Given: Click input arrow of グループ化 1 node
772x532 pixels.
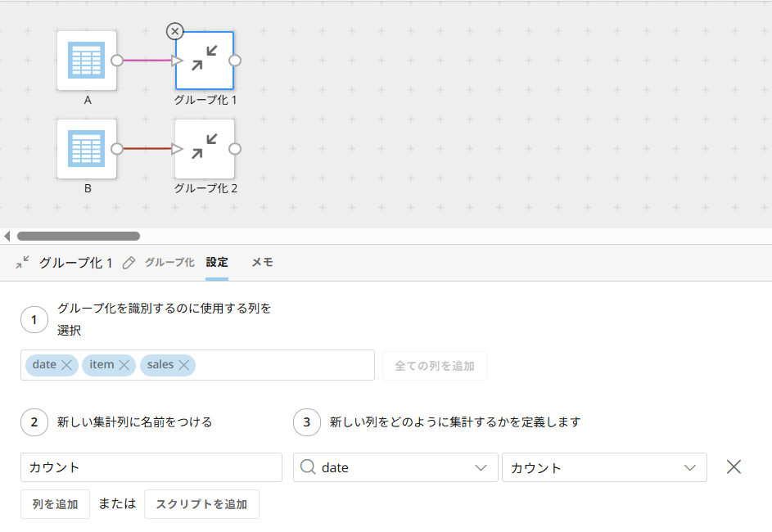Looking at the screenshot, I should point(178,61).
